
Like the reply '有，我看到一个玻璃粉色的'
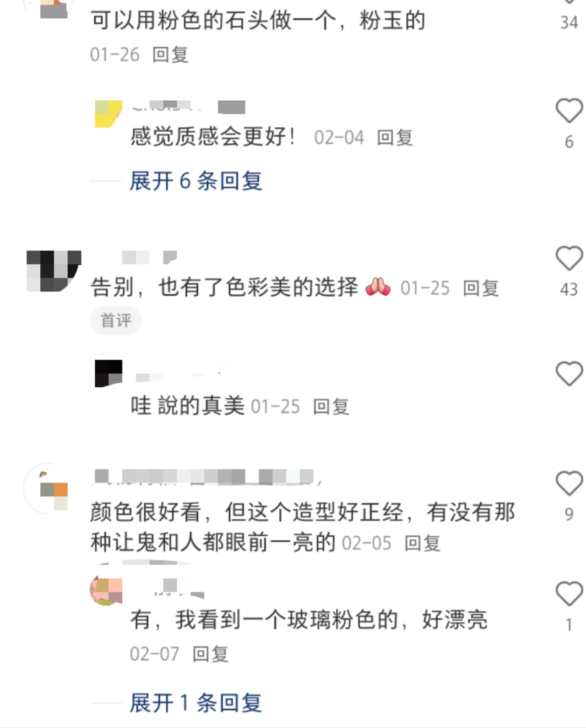pyautogui.click(x=569, y=594)
